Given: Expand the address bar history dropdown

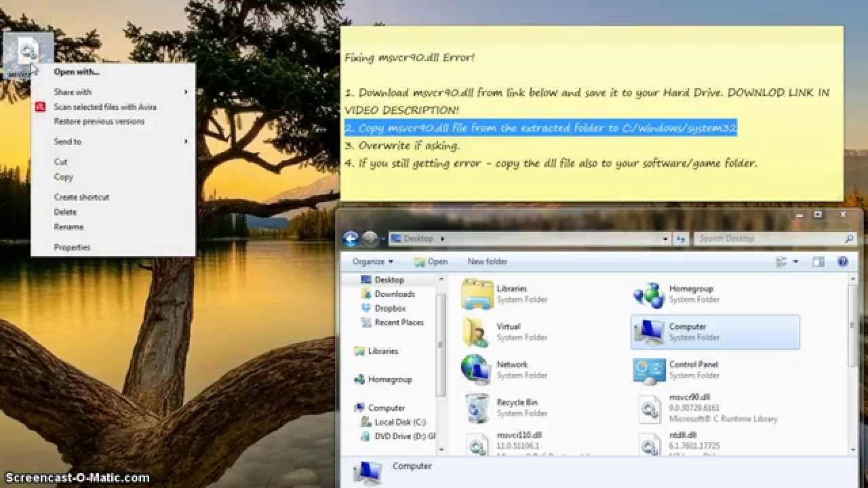Looking at the screenshot, I should [x=665, y=239].
